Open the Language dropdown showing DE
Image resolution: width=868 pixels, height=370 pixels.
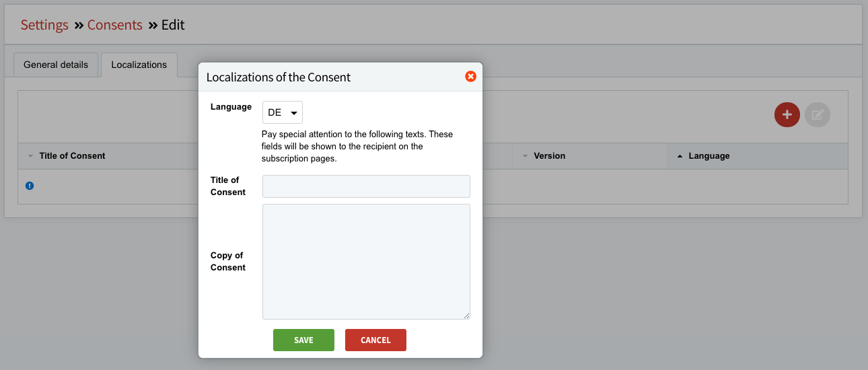[283, 112]
